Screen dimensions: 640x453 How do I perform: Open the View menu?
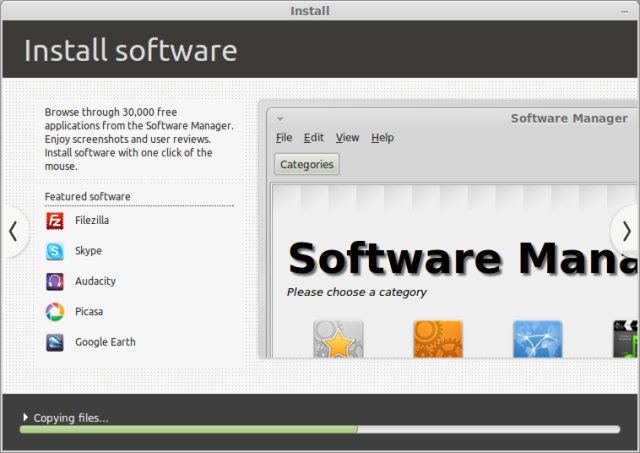347,138
